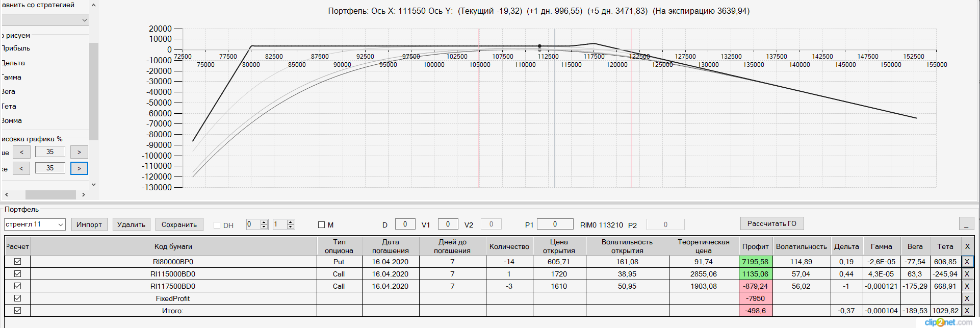Select Зомма in the plot list

click(x=11, y=120)
